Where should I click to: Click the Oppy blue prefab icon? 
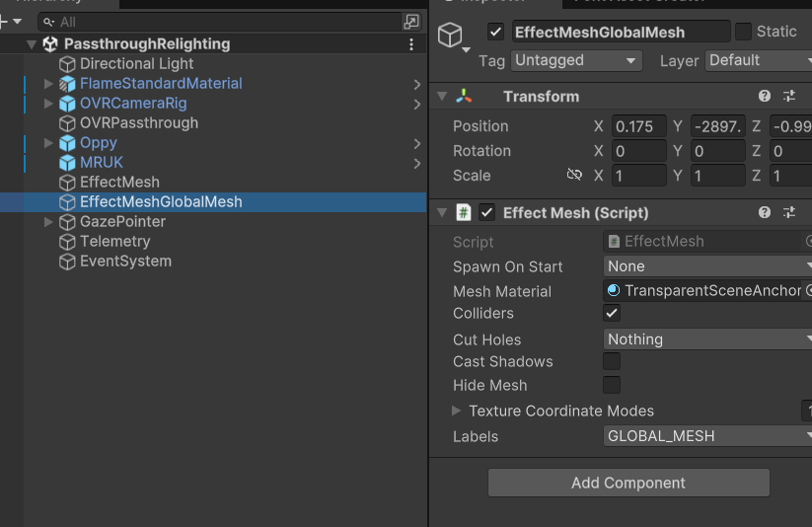coord(67,143)
